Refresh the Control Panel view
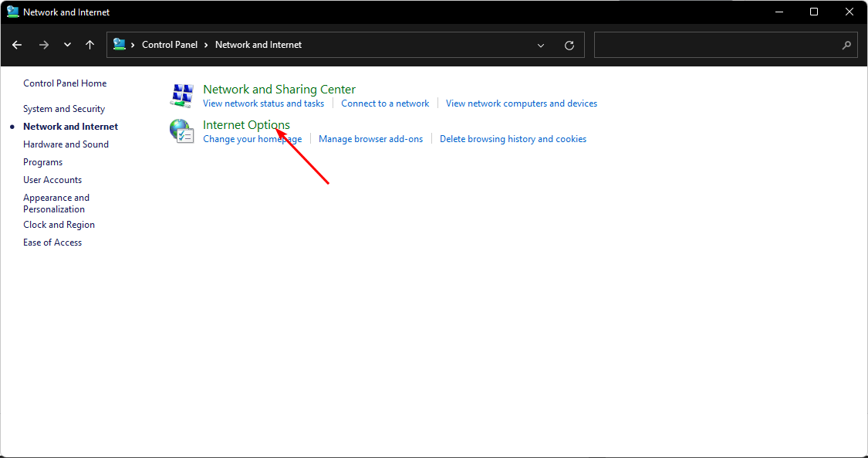Viewport: 868px width, 458px height. [x=569, y=46]
